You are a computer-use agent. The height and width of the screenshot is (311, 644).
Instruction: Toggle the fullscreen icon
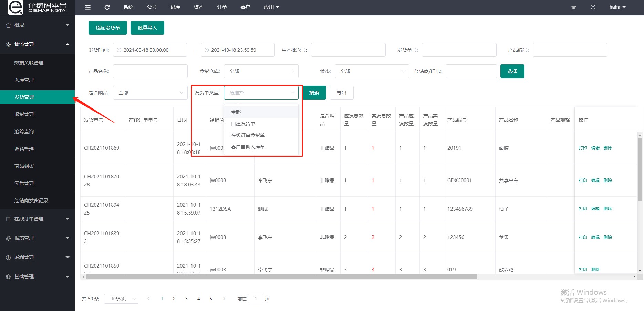click(593, 7)
